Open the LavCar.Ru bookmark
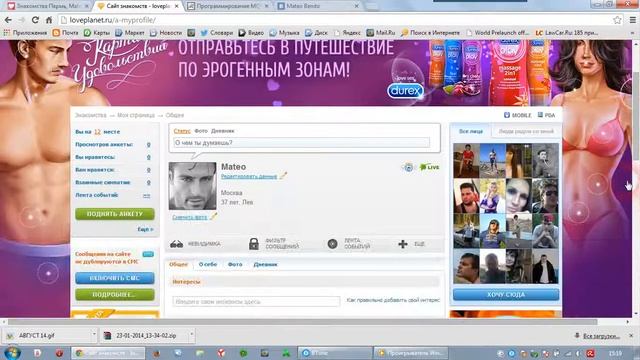 pyautogui.click(x=567, y=33)
